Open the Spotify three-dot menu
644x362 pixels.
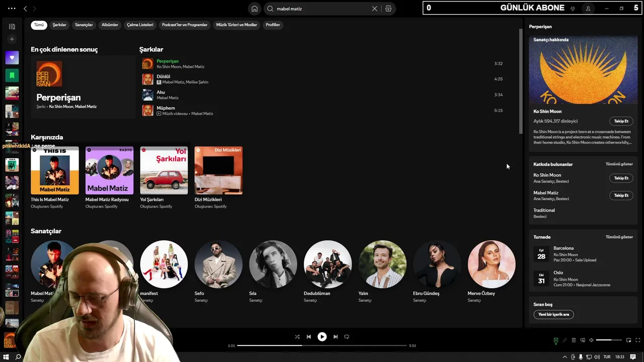tap(12, 9)
